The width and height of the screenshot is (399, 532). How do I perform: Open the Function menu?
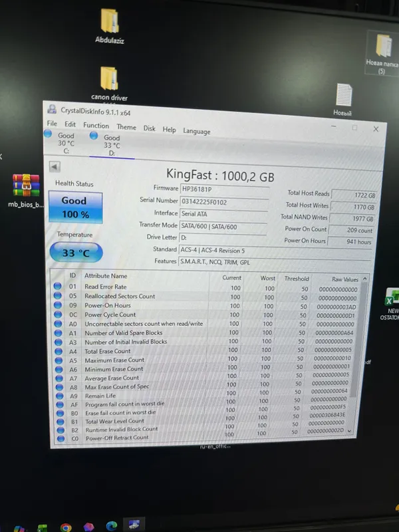tap(96, 126)
